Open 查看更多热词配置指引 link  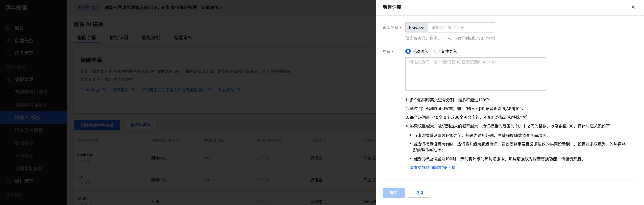[x=430, y=168]
